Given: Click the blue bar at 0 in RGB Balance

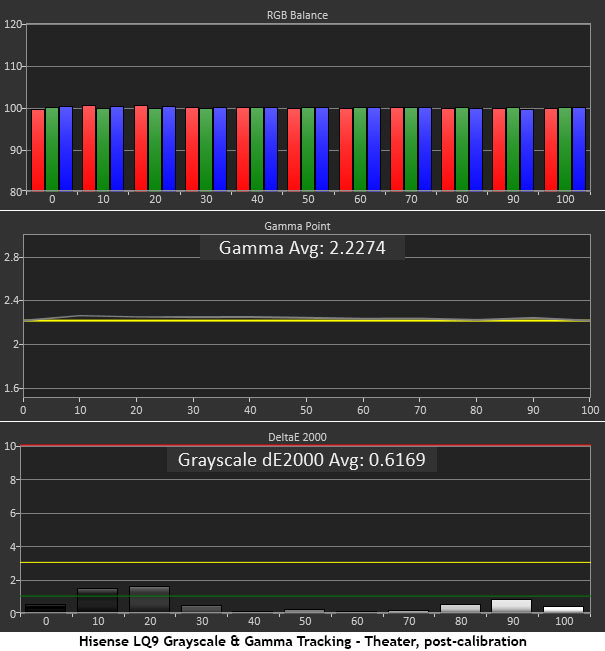Looking at the screenshot, I should (x=66, y=148).
